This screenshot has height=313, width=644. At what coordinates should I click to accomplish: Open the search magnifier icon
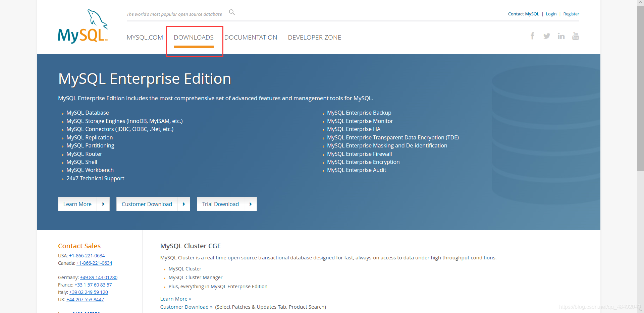tap(232, 12)
